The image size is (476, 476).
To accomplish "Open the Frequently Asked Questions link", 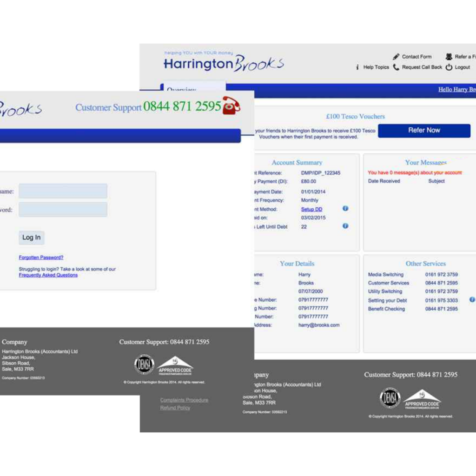I will pyautogui.click(x=48, y=275).
